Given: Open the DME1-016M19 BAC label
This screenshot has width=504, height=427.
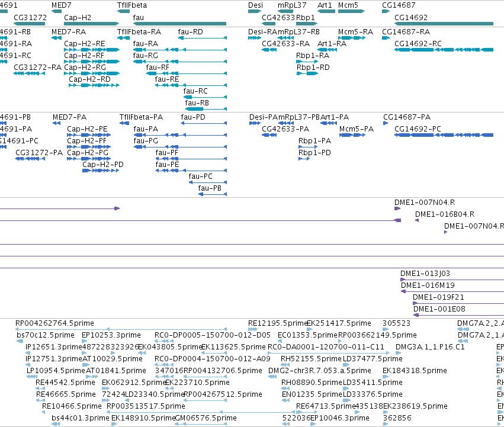Looking at the screenshot, I should pyautogui.click(x=428, y=285).
